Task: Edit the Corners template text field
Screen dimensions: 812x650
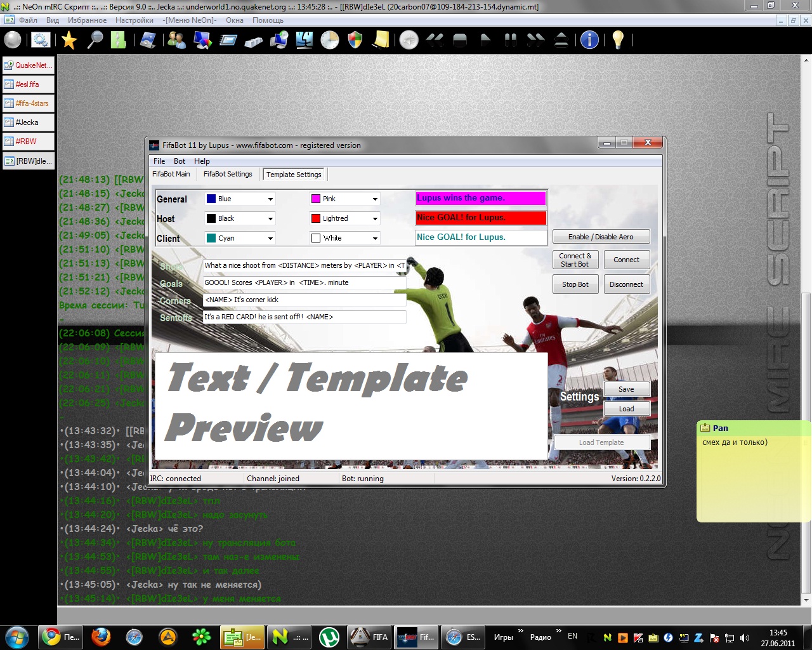Action: click(x=304, y=300)
